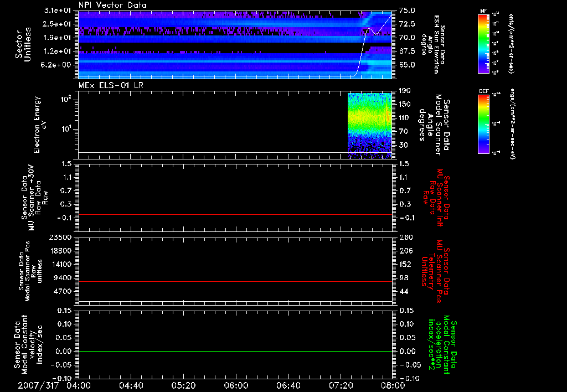
Task: Click the 07:20 time axis label
Action: tap(340, 386)
